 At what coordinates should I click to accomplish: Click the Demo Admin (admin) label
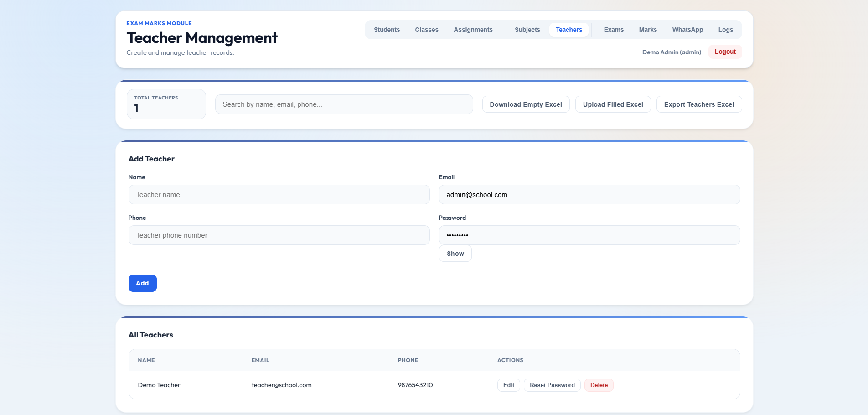(672, 52)
